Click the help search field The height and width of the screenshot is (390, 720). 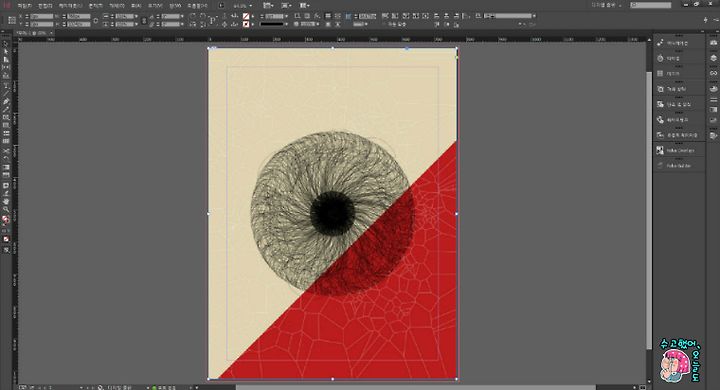651,5
